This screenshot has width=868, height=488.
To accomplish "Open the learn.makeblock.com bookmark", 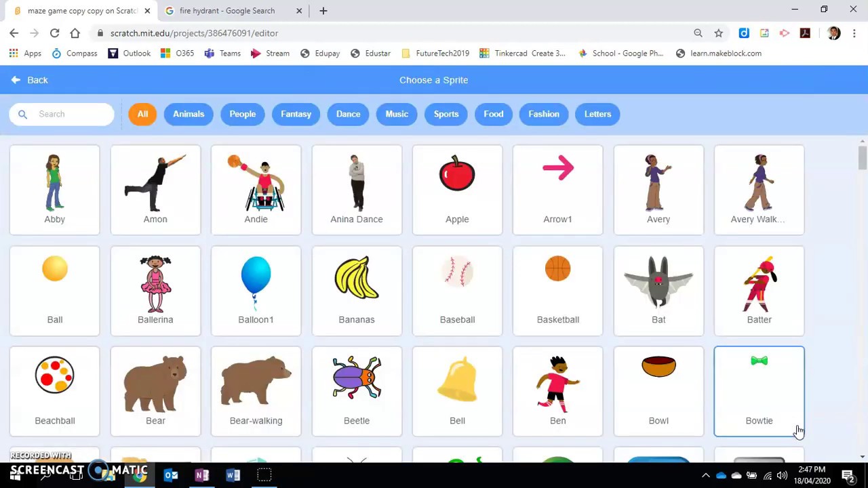I will (719, 54).
